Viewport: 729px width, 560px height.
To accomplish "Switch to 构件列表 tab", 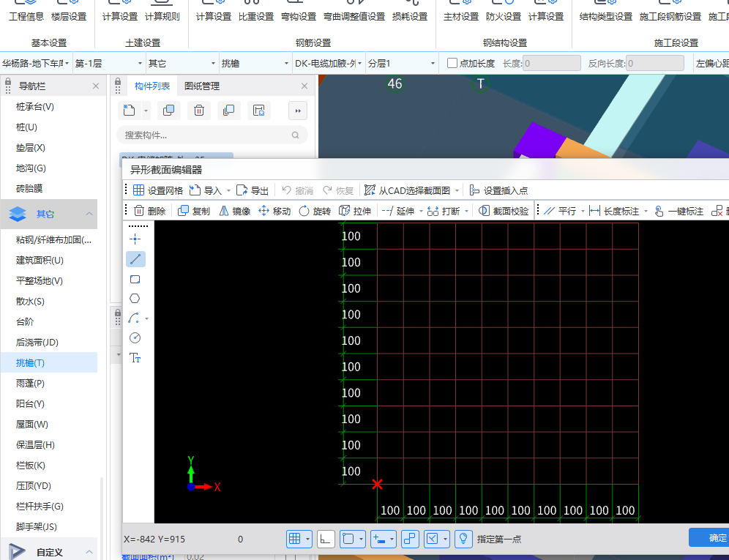I will tap(152, 86).
